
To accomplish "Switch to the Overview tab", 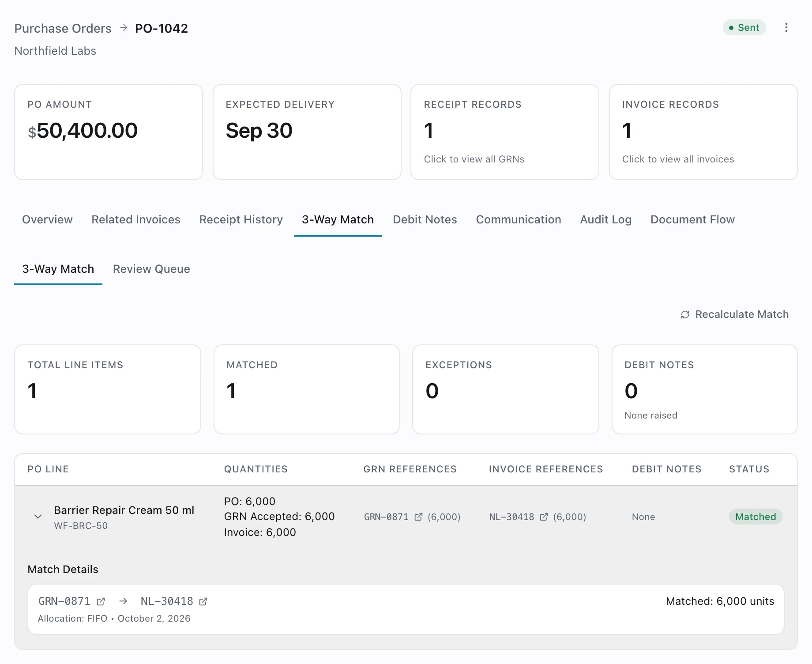I will 47,219.
